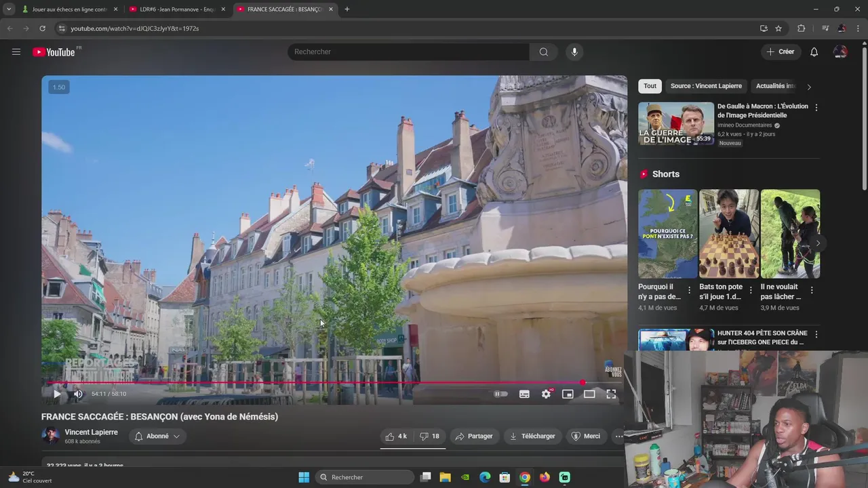This screenshot has width=868, height=488.
Task: Show more filter chips with arrow
Action: coord(808,87)
